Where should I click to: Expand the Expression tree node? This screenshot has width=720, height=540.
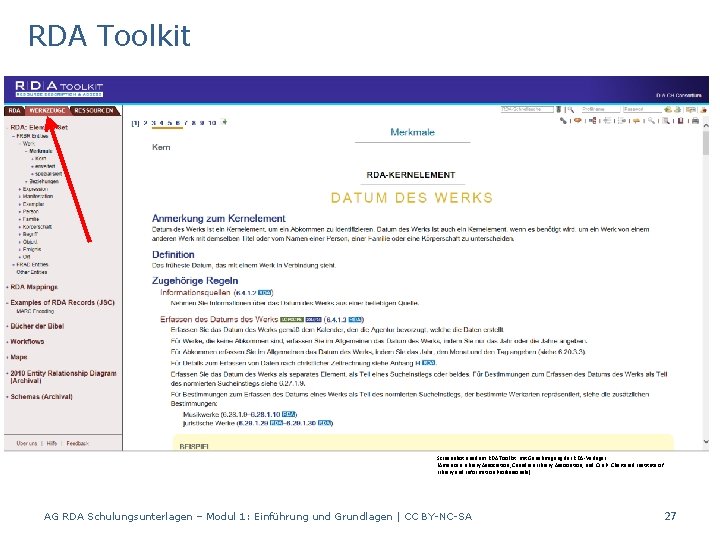tap(20, 189)
